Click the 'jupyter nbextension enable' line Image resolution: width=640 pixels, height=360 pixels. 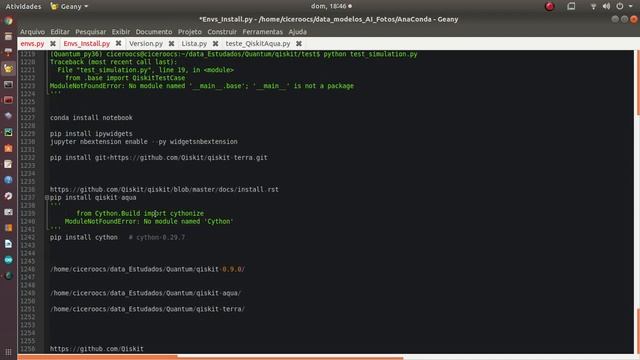(x=144, y=142)
